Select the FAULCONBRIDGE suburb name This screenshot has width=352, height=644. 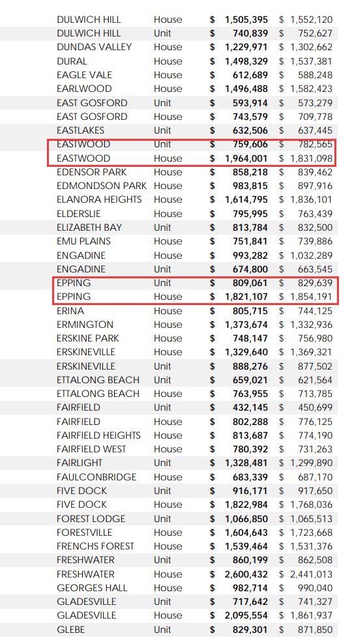tap(96, 477)
